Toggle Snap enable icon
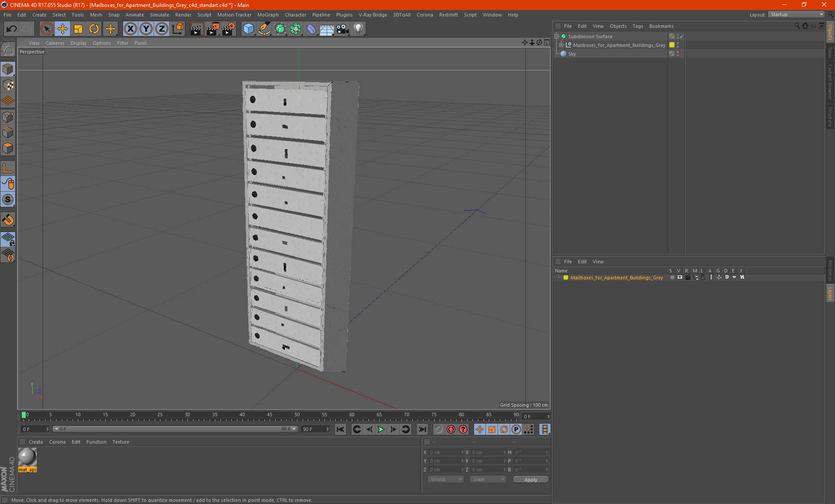The width and height of the screenshot is (835, 504). tap(8, 199)
